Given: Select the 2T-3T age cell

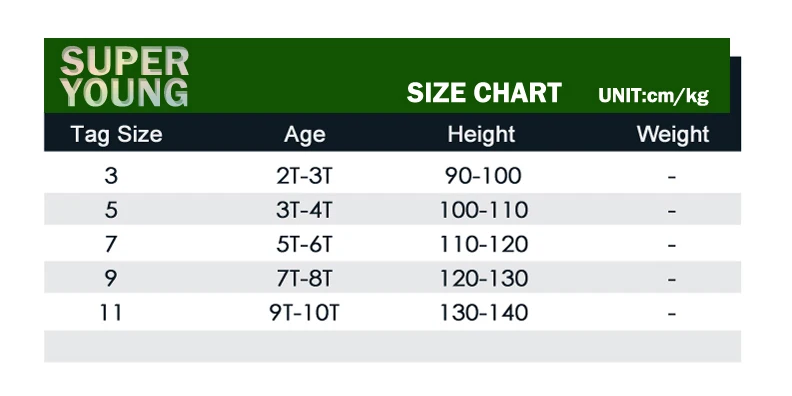Looking at the screenshot, I should (305, 176).
